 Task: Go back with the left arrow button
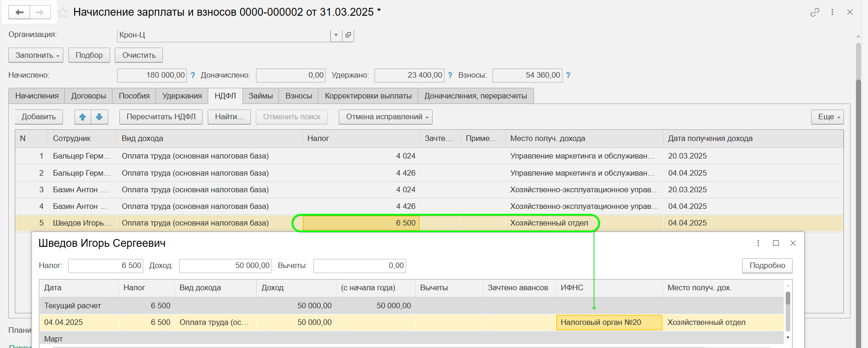(x=19, y=12)
